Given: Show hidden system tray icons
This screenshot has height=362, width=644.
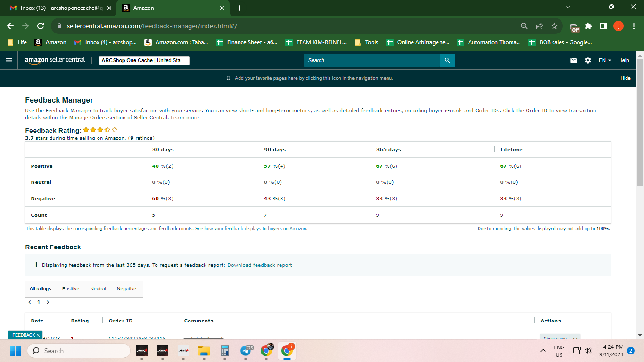Looking at the screenshot, I should point(543,351).
